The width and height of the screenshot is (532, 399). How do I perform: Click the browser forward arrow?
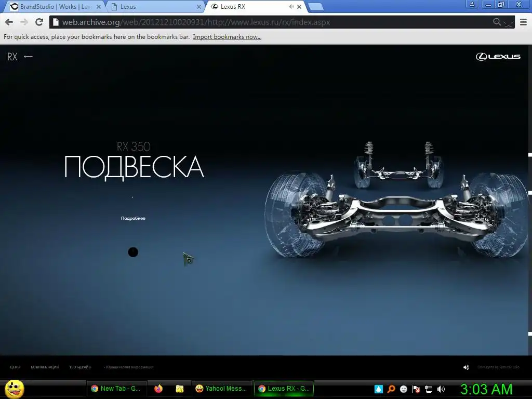point(24,22)
